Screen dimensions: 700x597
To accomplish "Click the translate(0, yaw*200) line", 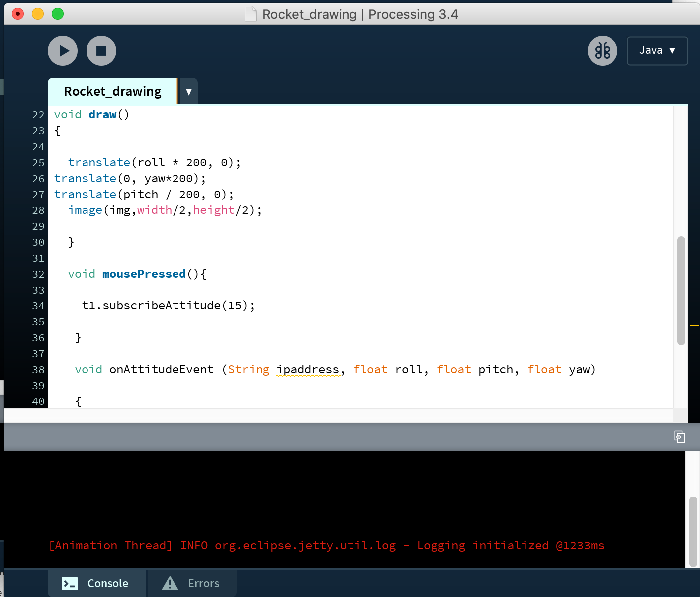I will tap(130, 179).
